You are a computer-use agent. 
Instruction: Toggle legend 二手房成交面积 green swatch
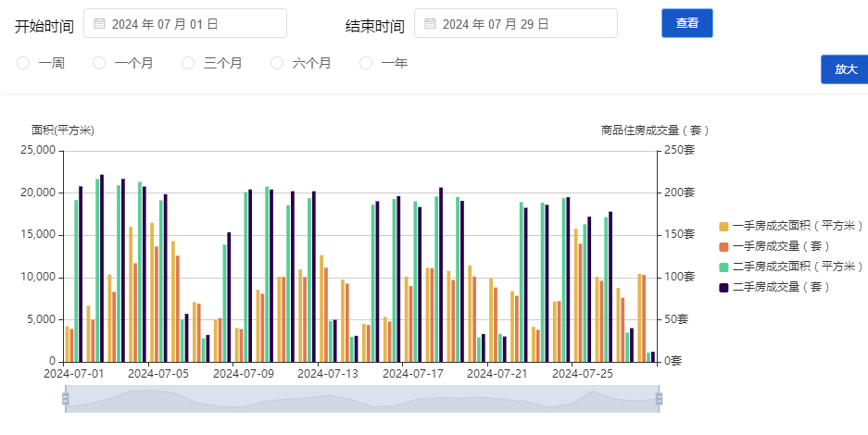723,267
